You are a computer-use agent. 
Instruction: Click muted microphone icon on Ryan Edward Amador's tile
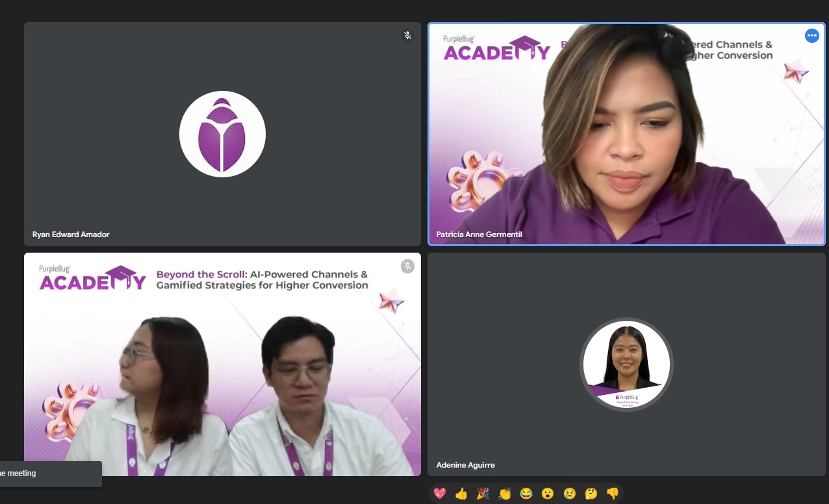tap(407, 36)
